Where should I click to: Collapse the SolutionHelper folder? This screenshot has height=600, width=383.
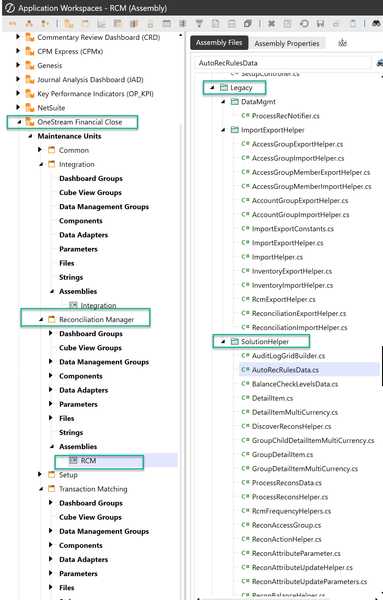[x=223, y=341]
